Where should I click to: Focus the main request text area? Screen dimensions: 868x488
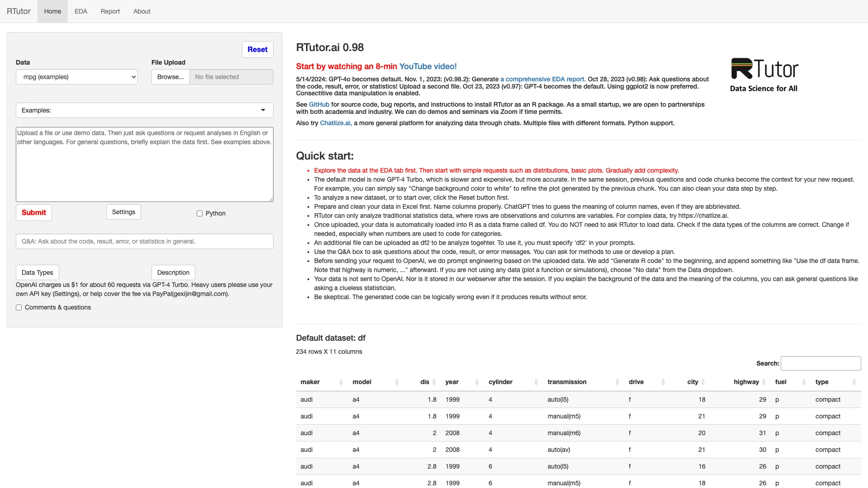(x=145, y=164)
